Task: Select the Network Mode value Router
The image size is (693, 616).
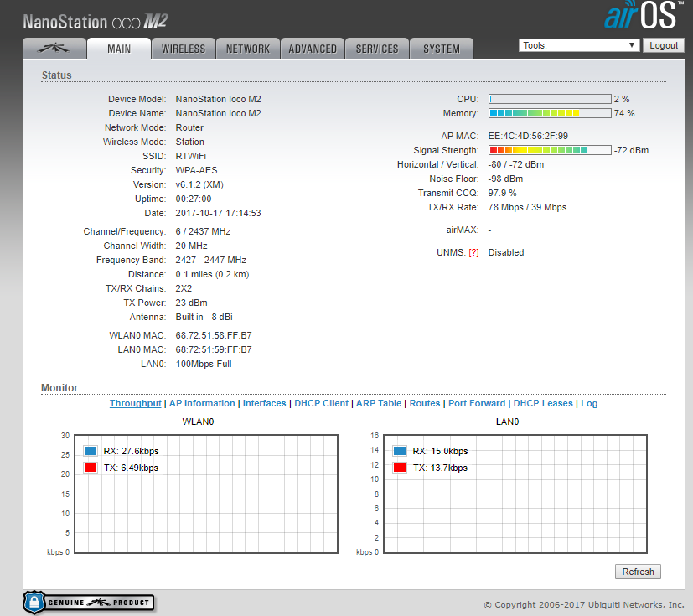Action: coord(189,127)
